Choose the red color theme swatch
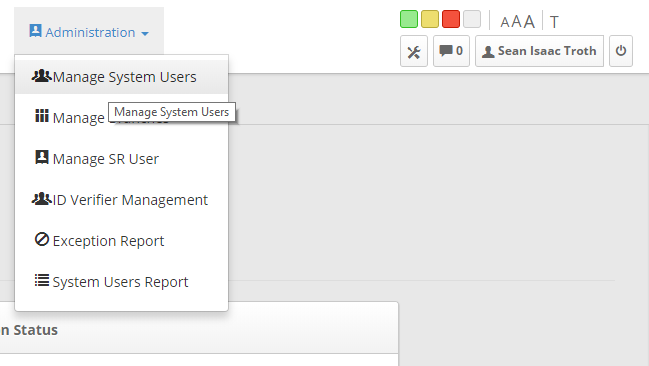The image size is (649, 366). pos(451,19)
